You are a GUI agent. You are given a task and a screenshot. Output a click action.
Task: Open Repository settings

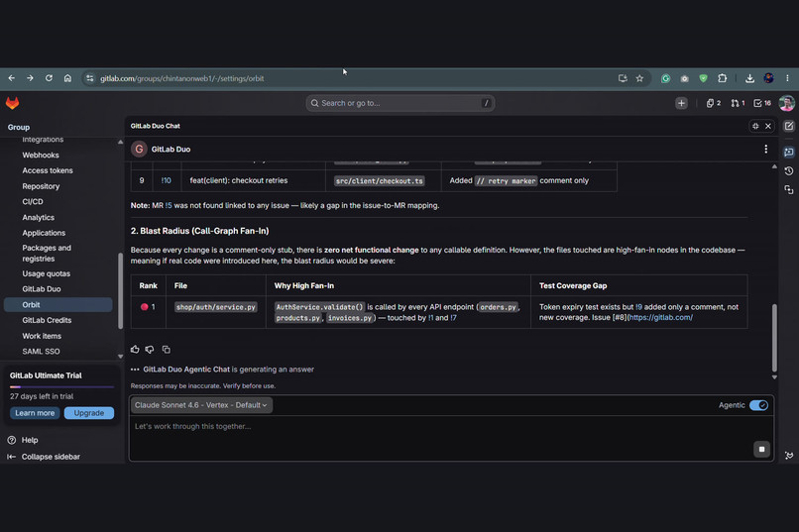click(41, 186)
